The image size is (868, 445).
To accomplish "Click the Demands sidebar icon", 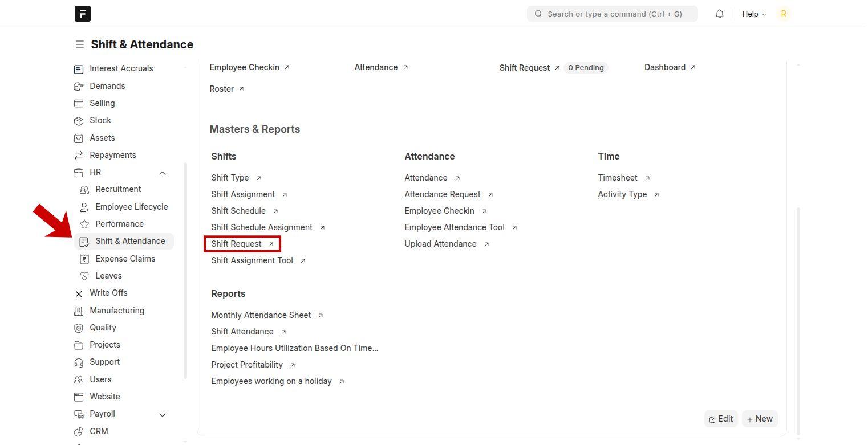I will 79,86.
